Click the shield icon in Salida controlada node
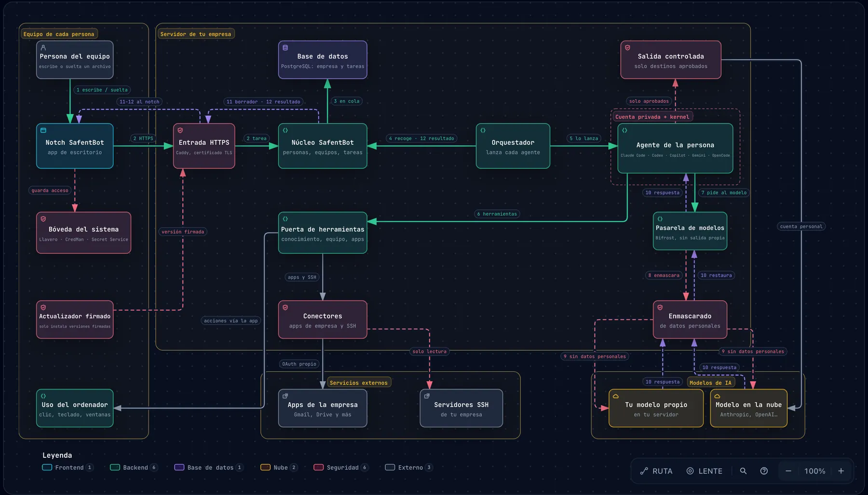This screenshot has height=495, width=868. (x=628, y=48)
